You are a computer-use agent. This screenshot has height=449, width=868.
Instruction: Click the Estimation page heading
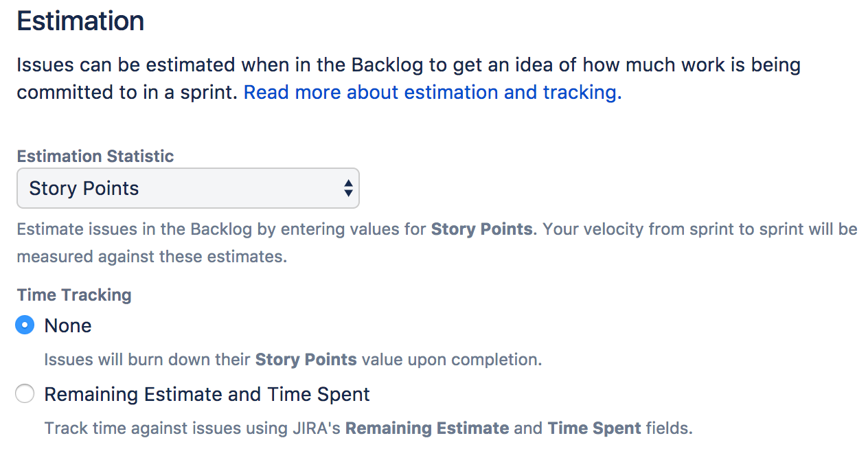[x=80, y=21]
